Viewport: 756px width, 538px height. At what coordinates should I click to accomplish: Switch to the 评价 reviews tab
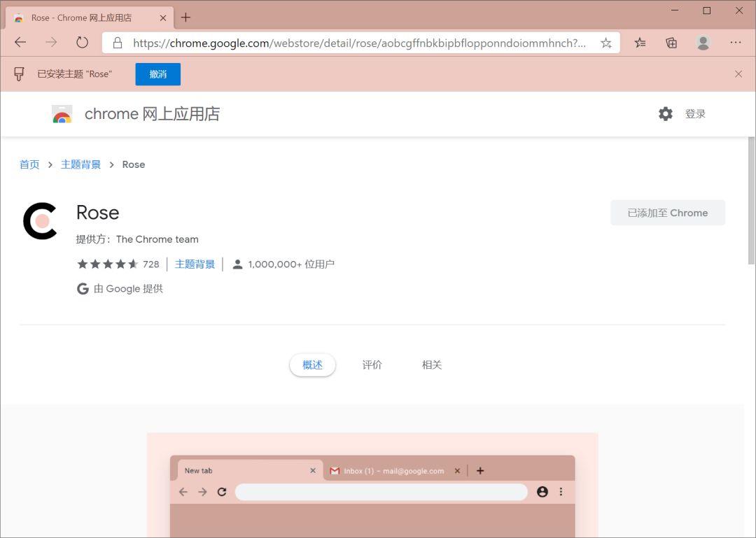372,365
